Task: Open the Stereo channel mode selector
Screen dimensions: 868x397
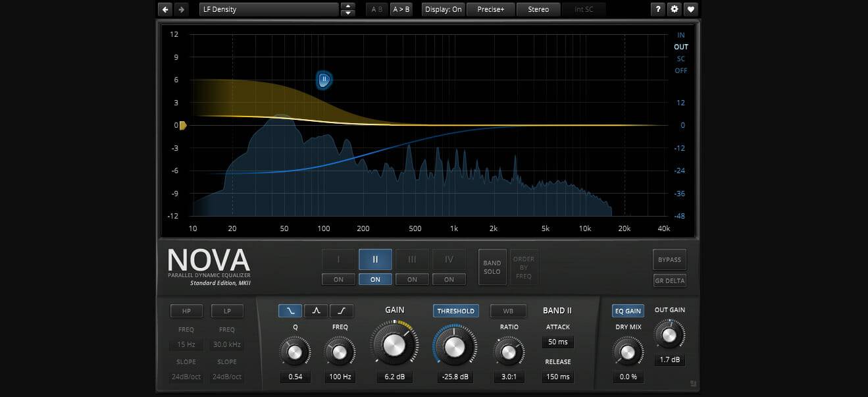Action: coord(538,9)
